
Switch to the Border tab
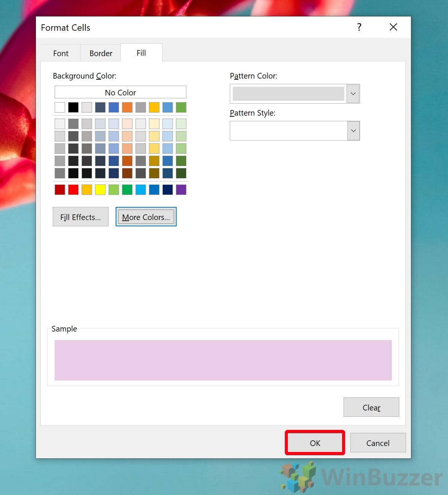click(100, 53)
